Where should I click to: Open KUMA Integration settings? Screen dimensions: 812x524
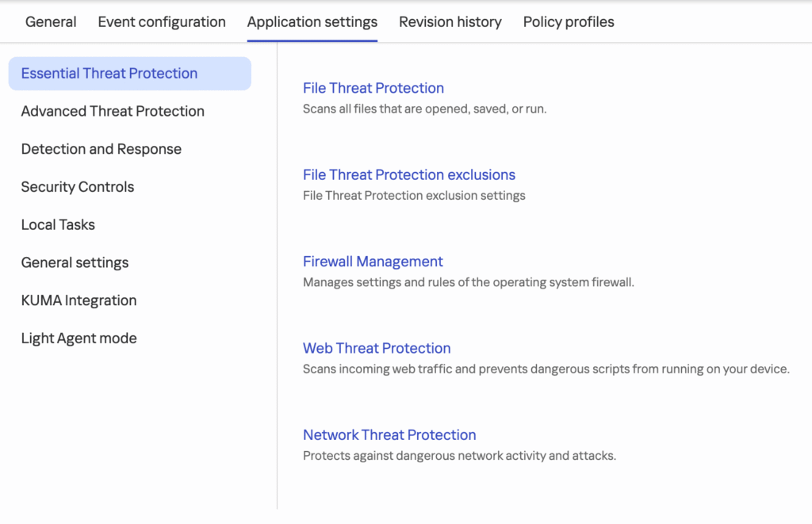[79, 300]
